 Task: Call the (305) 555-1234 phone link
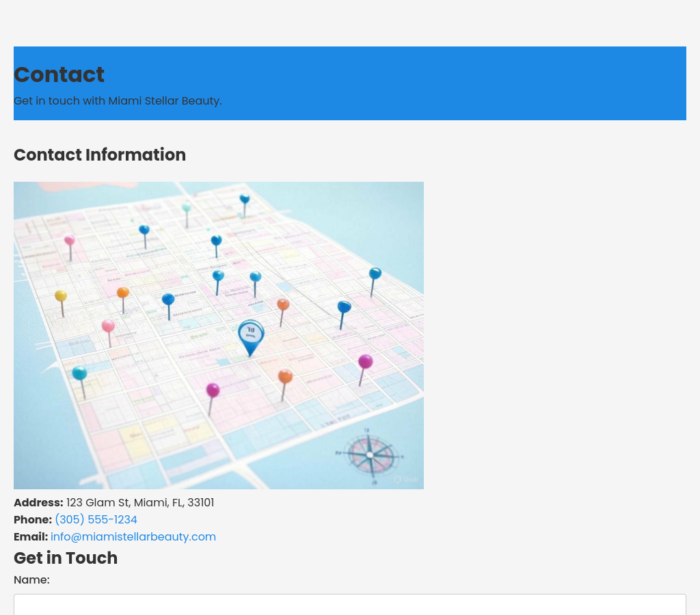point(96,519)
